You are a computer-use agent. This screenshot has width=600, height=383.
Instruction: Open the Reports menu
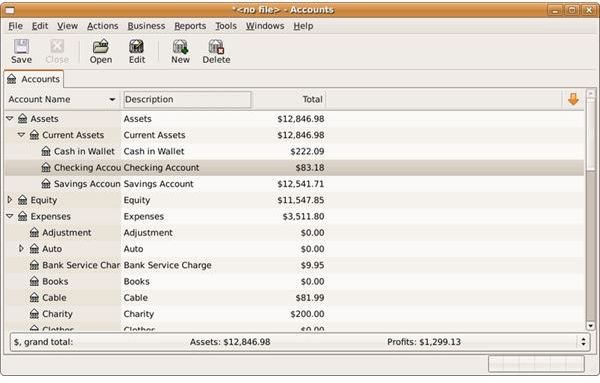point(190,26)
